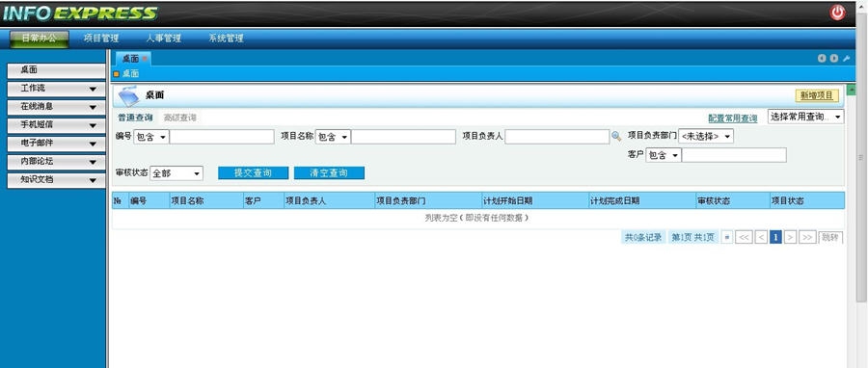Open the wrench settings icon
868x368 pixels.
click(846, 59)
